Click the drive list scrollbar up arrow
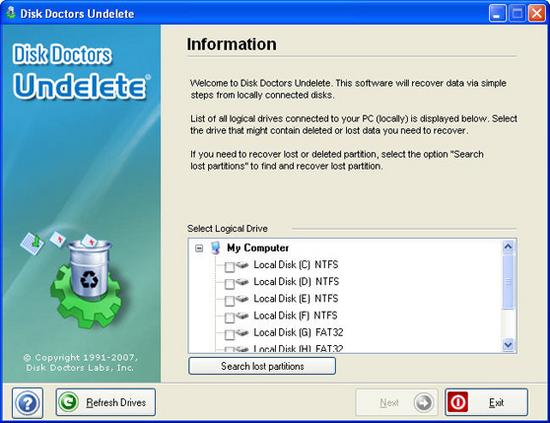The height and width of the screenshot is (423, 550). pyautogui.click(x=508, y=247)
